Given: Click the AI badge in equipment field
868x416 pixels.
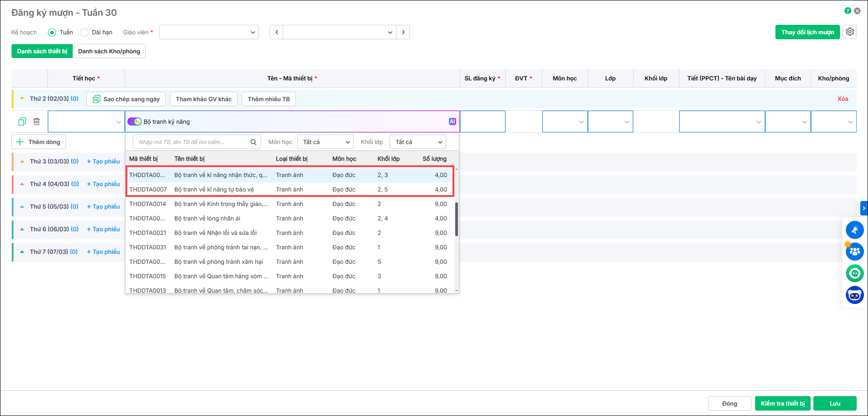Looking at the screenshot, I should 452,122.
